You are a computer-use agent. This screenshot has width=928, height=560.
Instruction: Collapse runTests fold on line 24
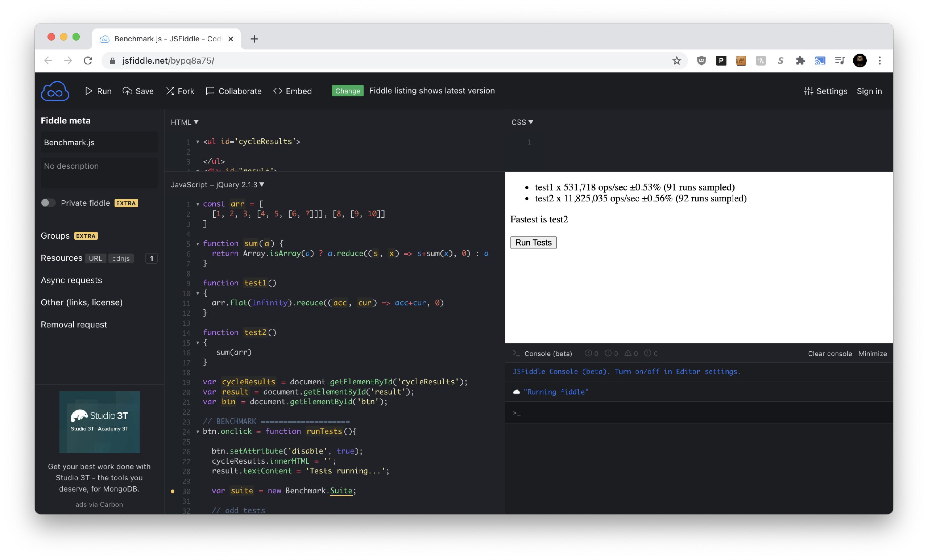pyautogui.click(x=198, y=432)
